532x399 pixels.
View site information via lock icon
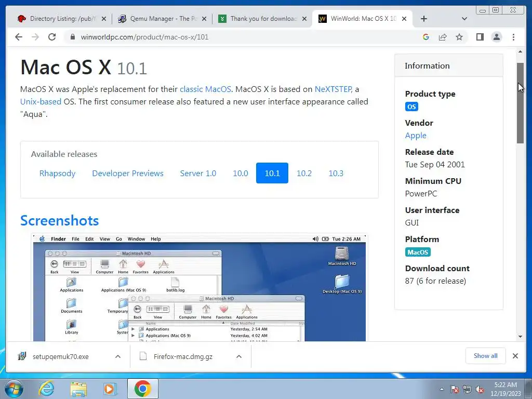pos(72,37)
